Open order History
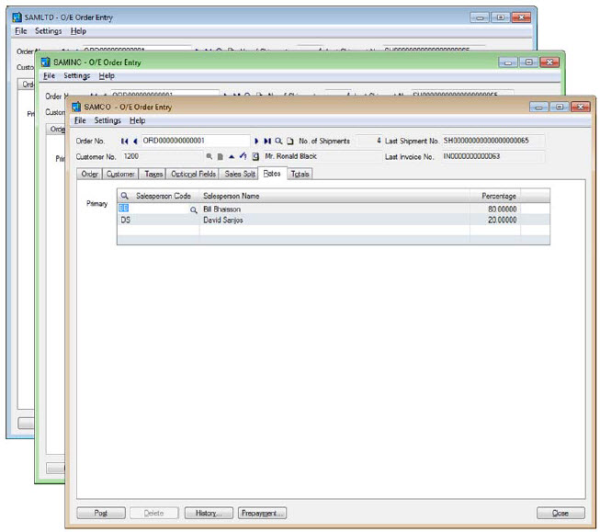Screen dimensions: 600x532 click(x=207, y=513)
